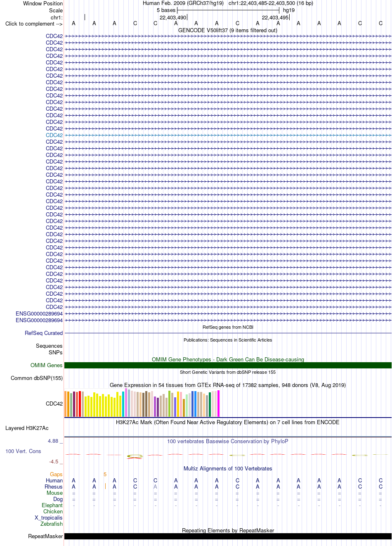Select the Human alignment row label
This screenshot has height=546, width=392.
[54, 481]
